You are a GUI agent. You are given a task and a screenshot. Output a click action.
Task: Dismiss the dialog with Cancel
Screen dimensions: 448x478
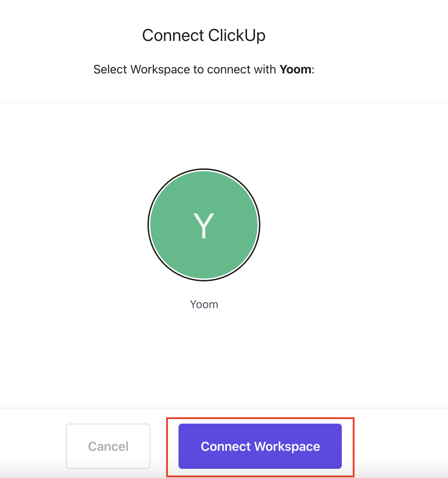tap(108, 446)
